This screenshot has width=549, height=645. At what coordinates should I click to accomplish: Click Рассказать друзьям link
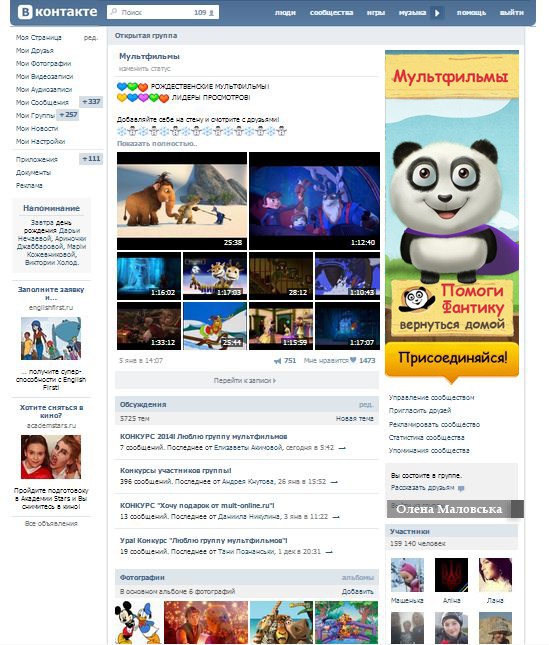coord(422,487)
